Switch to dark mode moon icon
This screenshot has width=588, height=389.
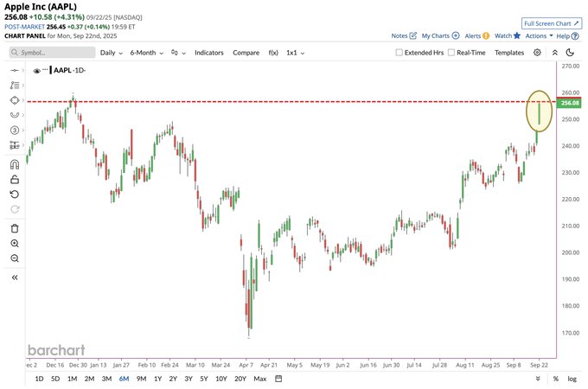pyautogui.click(x=570, y=53)
